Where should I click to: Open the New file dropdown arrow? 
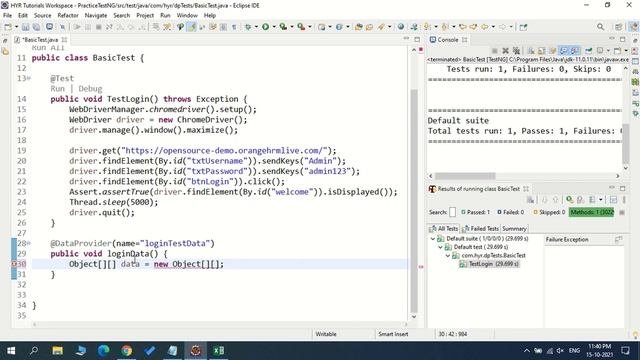coord(17,27)
